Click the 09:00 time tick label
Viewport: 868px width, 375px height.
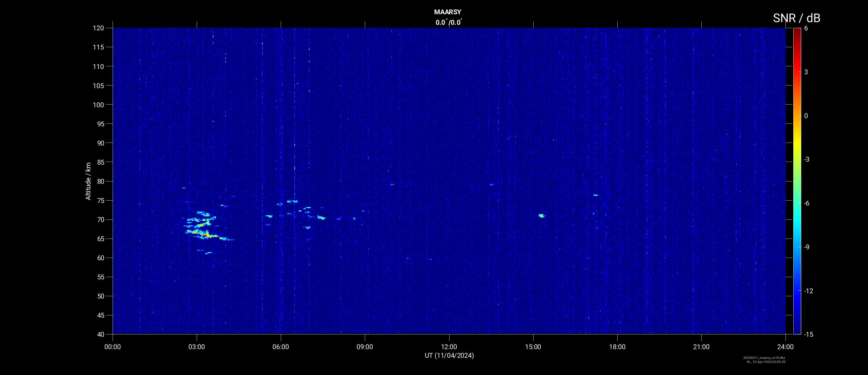tap(365, 347)
